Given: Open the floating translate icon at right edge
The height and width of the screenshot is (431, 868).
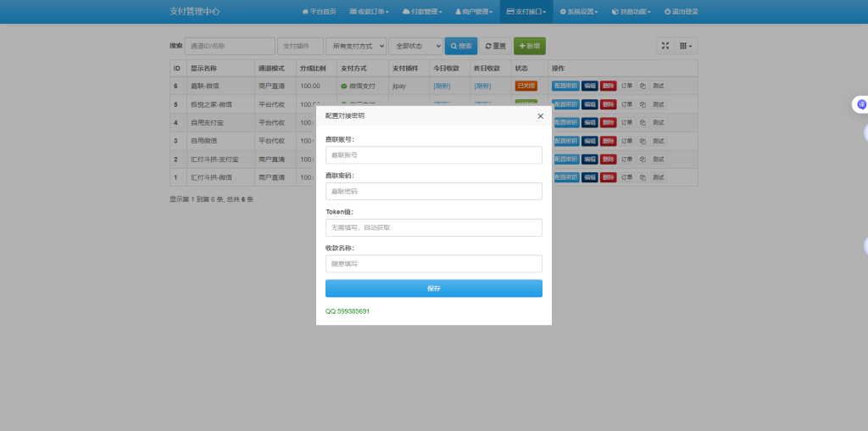Looking at the screenshot, I should [861, 104].
